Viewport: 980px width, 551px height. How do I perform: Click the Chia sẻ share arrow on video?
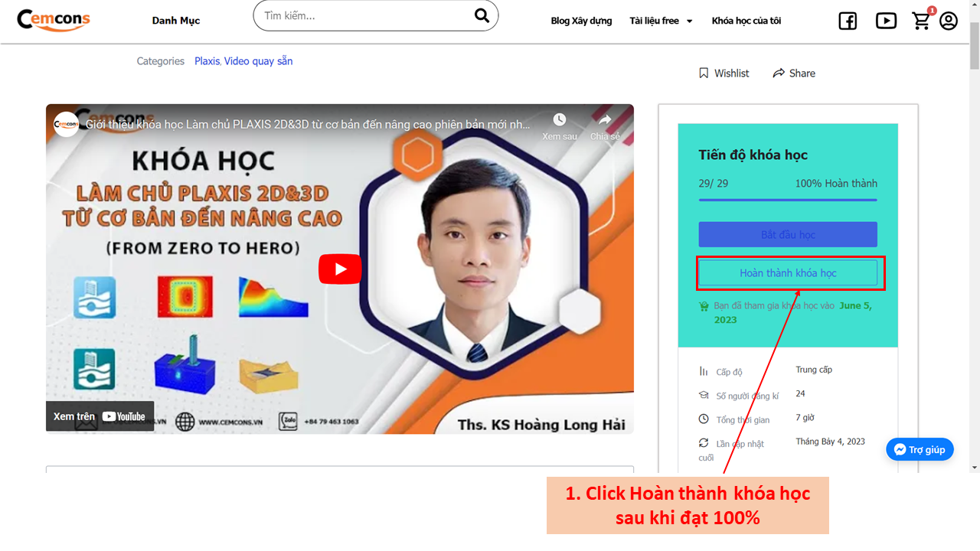pyautogui.click(x=605, y=120)
